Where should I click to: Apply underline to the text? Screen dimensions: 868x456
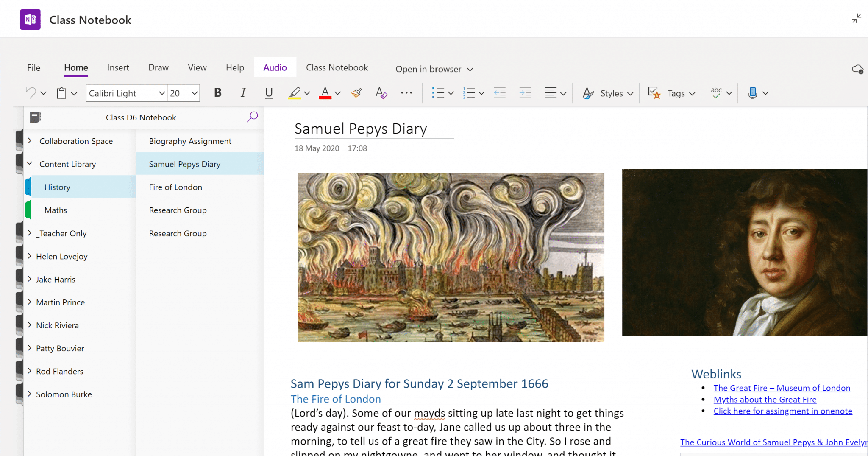tap(269, 92)
